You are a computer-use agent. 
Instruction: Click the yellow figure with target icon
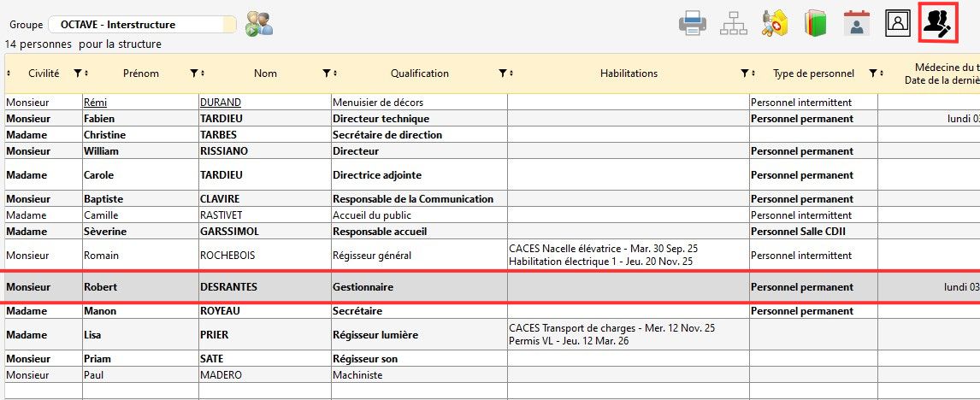(x=775, y=23)
